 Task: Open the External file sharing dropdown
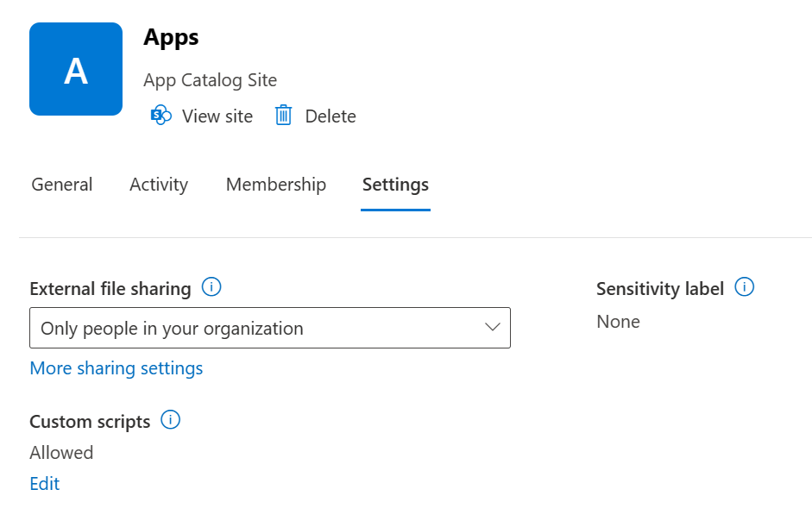point(269,328)
